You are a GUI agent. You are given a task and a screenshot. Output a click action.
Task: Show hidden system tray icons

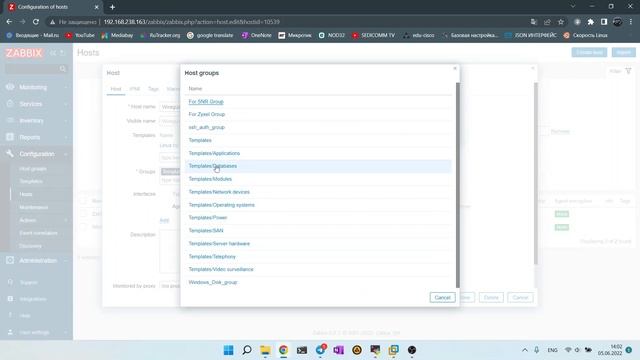click(525, 350)
